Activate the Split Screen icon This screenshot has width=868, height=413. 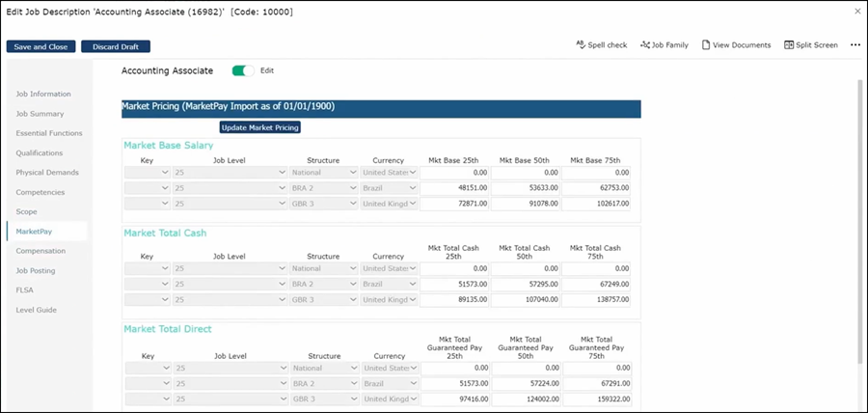coord(789,45)
